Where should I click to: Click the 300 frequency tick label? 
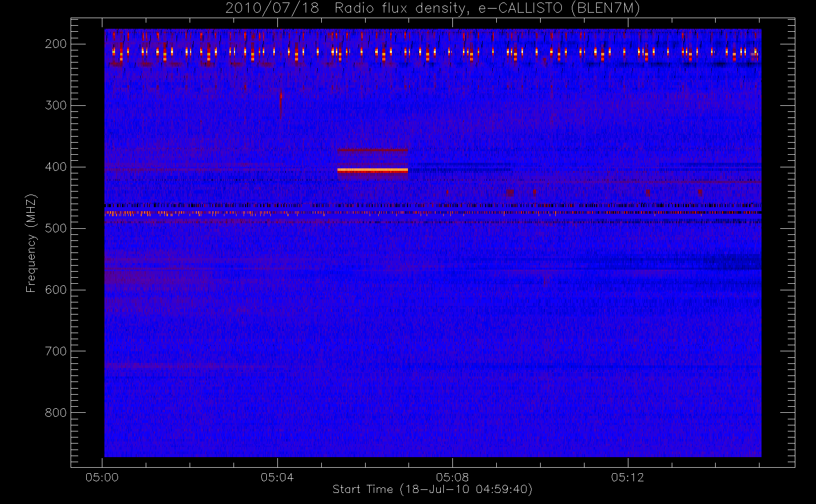coord(55,105)
